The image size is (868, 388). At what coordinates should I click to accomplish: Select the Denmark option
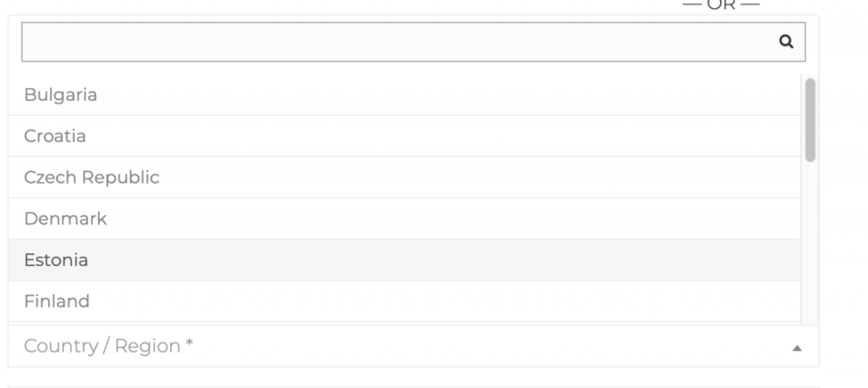point(404,219)
